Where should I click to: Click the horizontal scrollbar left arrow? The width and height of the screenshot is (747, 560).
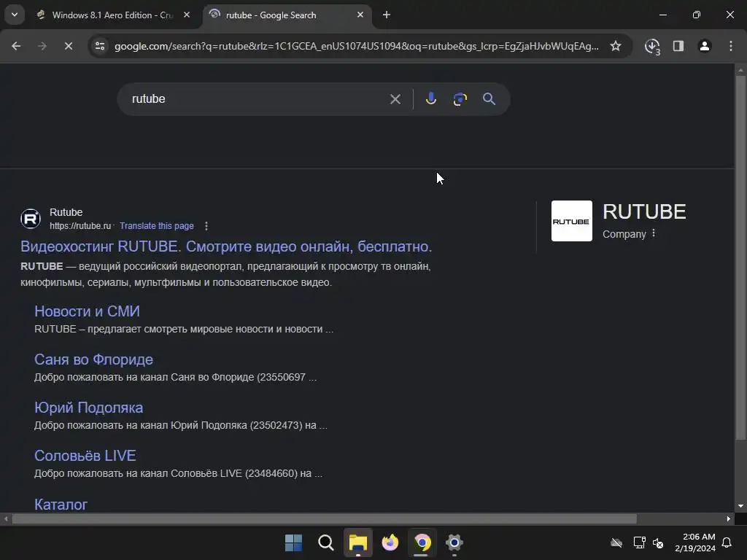6,519
